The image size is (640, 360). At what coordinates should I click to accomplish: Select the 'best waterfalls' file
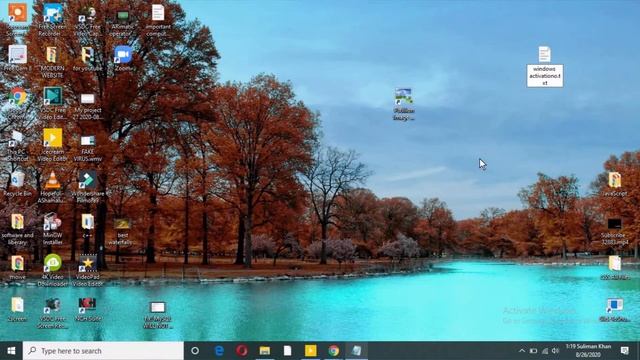[122, 231]
